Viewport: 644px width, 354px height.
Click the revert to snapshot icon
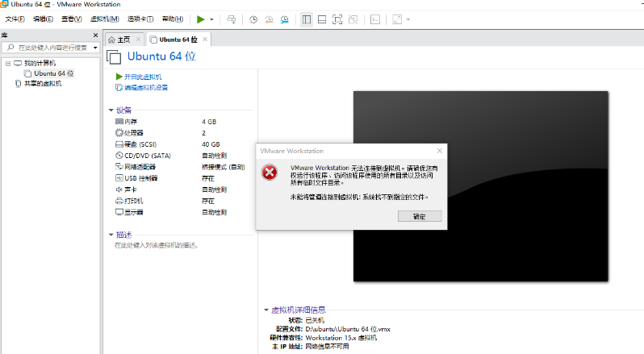click(269, 19)
